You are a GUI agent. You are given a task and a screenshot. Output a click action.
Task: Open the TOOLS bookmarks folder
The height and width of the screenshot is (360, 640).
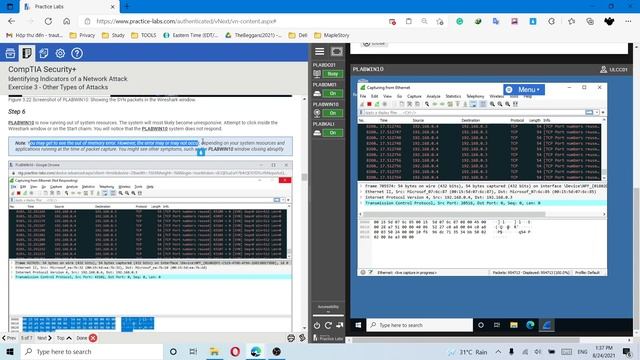(144, 36)
